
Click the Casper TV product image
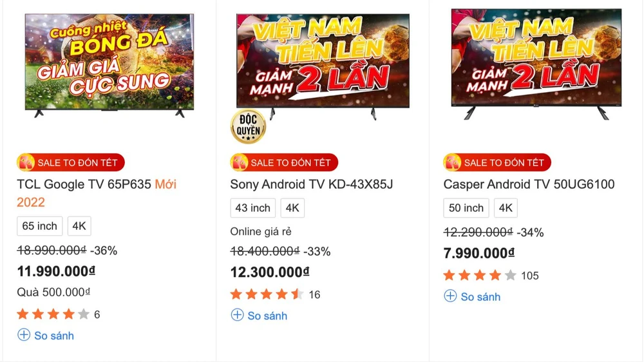point(536,63)
